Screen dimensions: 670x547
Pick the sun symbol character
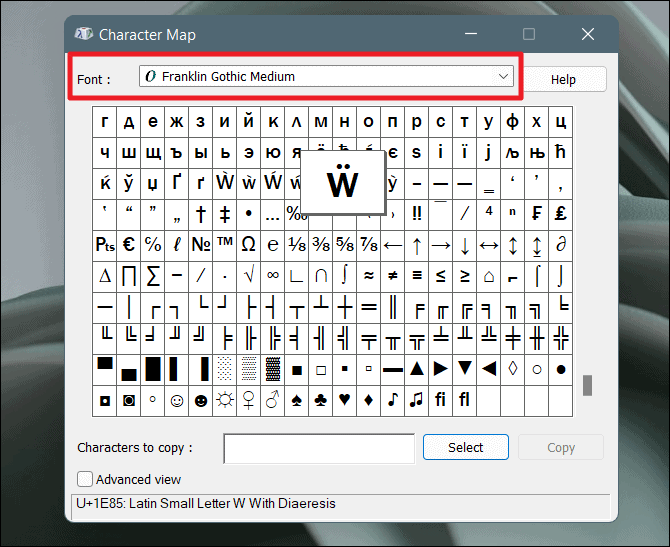(225, 400)
